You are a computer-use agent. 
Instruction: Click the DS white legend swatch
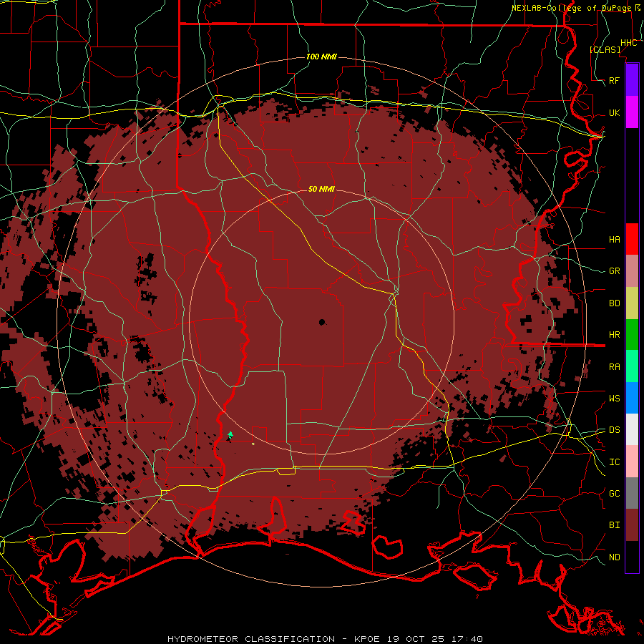pyautogui.click(x=632, y=429)
